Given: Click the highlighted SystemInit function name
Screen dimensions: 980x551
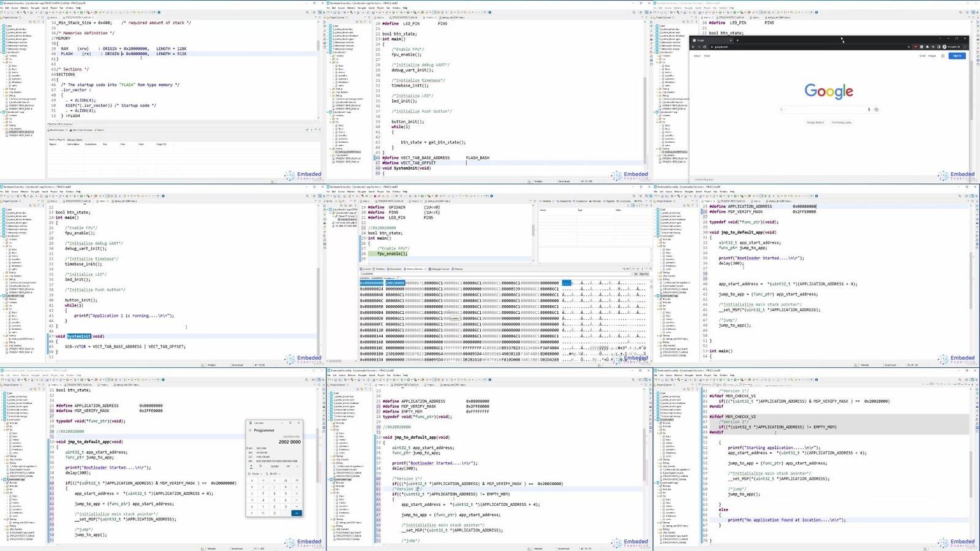Looking at the screenshot, I should click(79, 336).
